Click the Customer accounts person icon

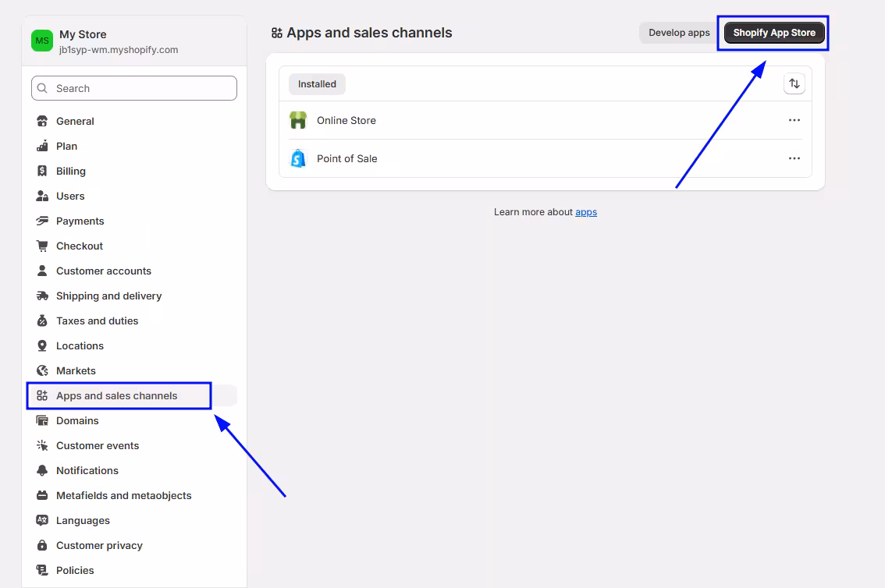click(x=42, y=271)
